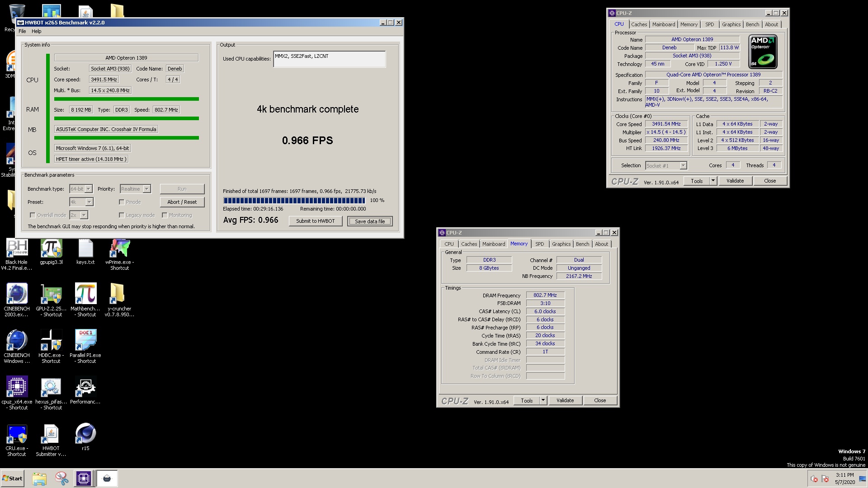Click Close in memory CPU-Z window
This screenshot has width=868, height=488.
(600, 400)
